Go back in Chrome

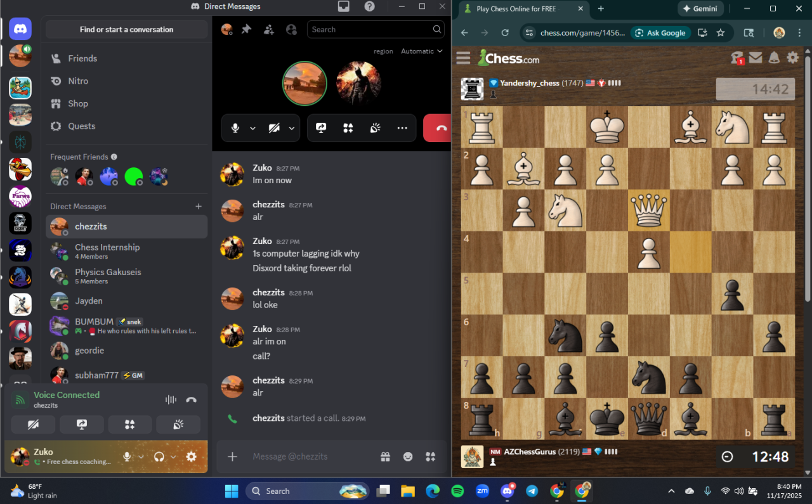click(464, 33)
